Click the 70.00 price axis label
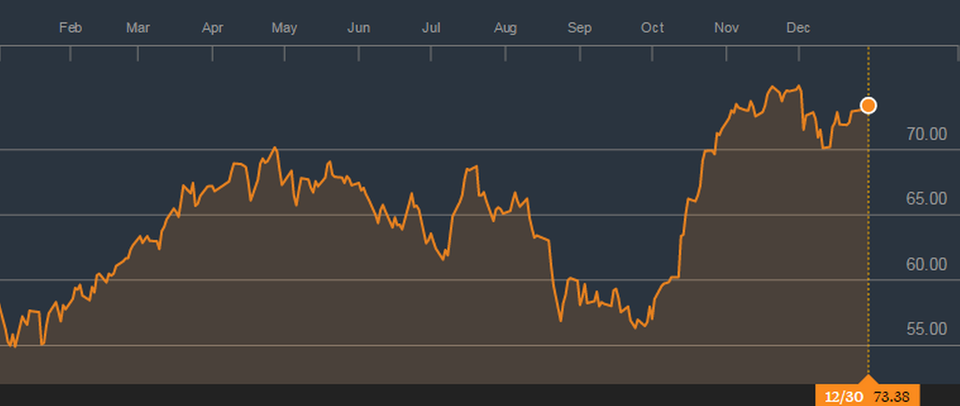This screenshot has height=406, width=960. click(x=924, y=134)
